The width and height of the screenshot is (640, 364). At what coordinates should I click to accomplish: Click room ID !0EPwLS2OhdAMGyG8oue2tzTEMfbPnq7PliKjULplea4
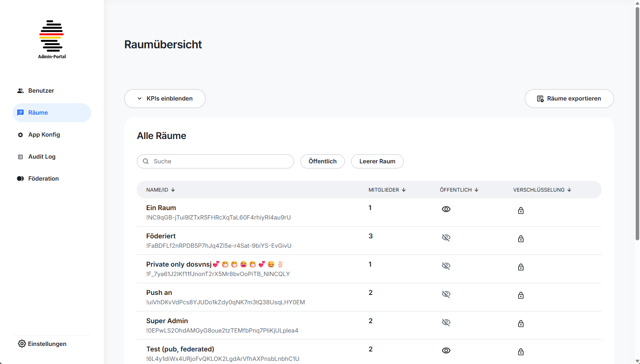pyautogui.click(x=222, y=331)
